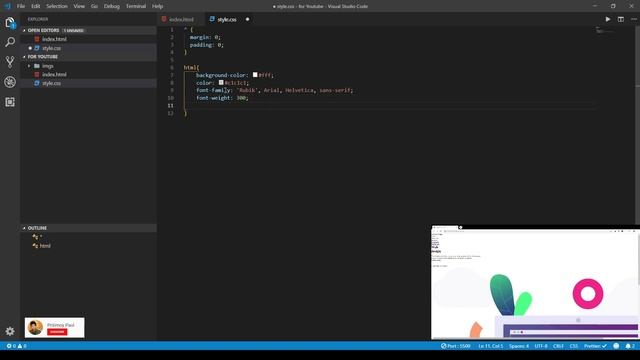This screenshot has height=360, width=640.
Task: Switch to the index.html editor tab
Action: tap(181, 19)
